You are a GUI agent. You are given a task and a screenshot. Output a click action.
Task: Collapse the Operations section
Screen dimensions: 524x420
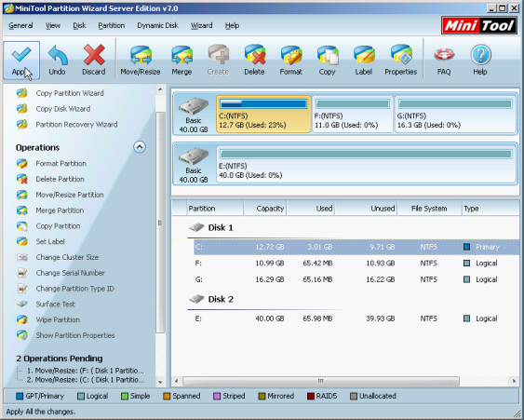[140, 147]
